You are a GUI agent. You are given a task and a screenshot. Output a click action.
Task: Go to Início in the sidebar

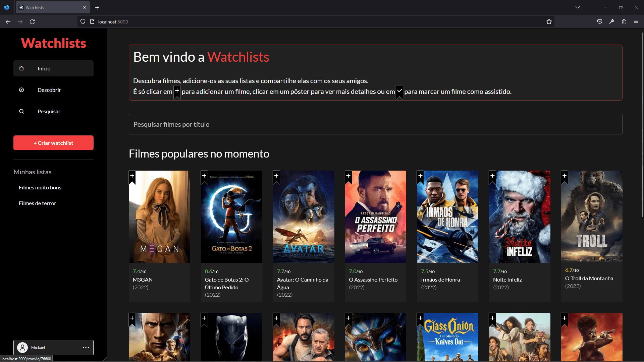pyautogui.click(x=53, y=68)
